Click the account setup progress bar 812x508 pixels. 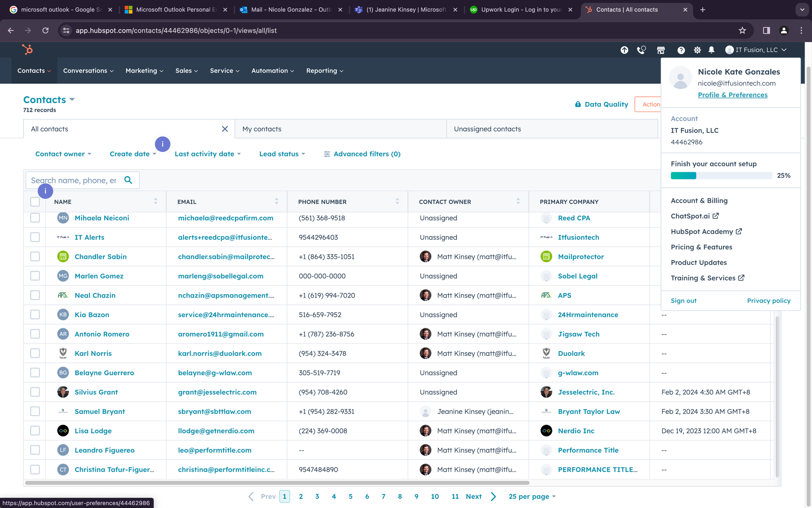click(x=721, y=176)
